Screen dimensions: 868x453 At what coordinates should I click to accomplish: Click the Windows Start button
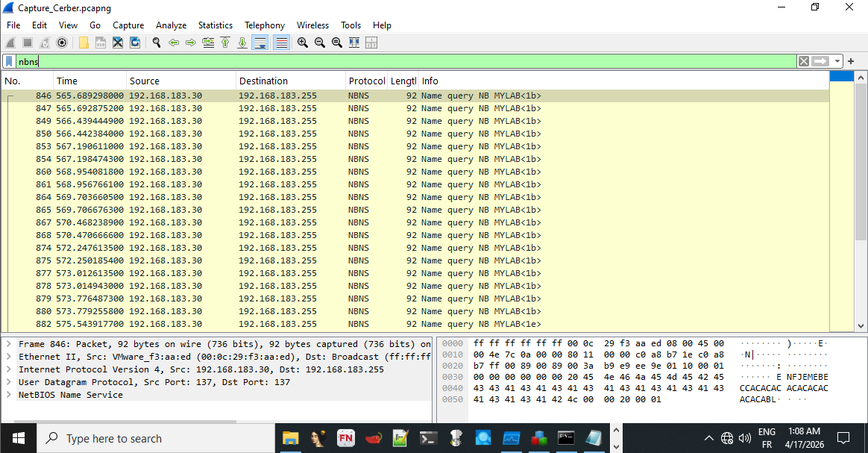18,439
